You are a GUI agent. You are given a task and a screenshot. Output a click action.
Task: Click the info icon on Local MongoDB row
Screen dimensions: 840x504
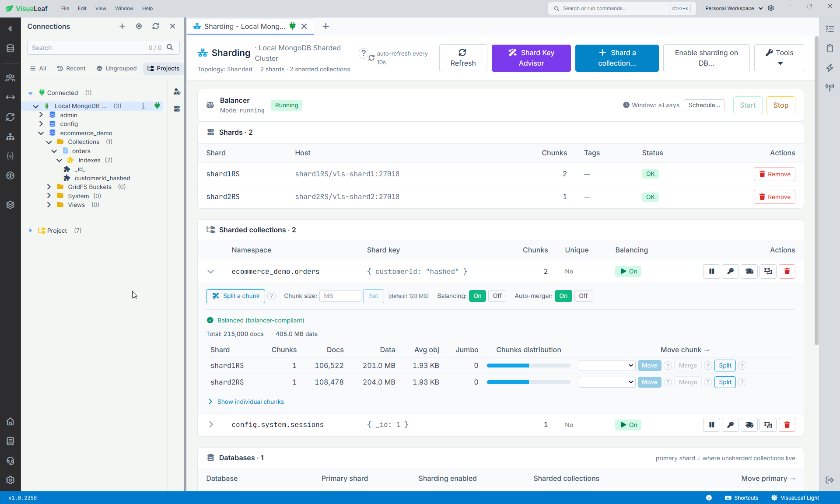point(143,106)
